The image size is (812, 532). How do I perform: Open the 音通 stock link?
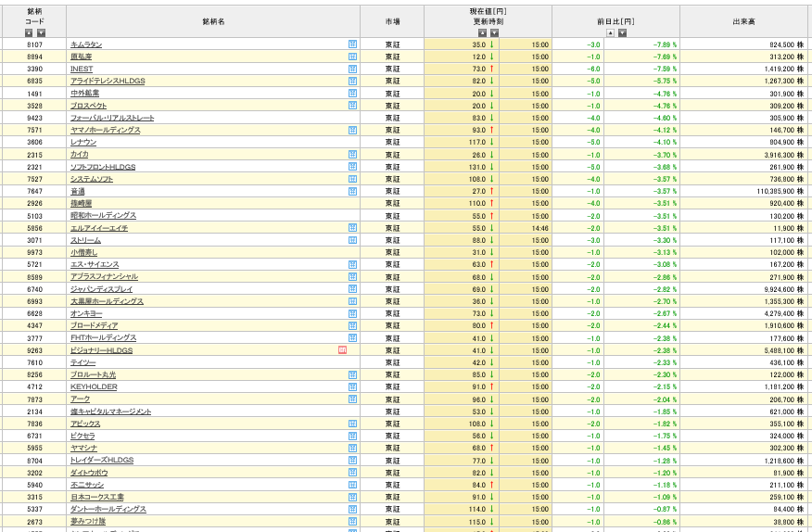(78, 192)
